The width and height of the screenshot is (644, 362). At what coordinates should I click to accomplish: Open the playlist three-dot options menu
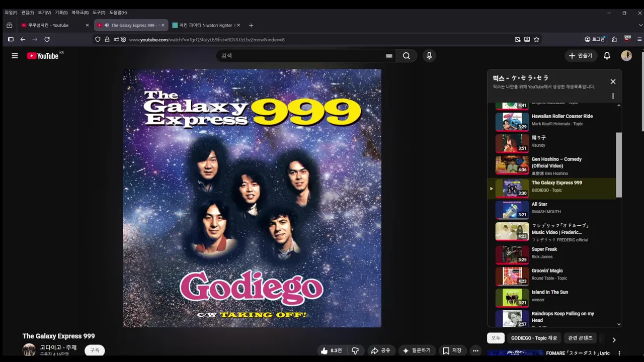[x=613, y=96]
